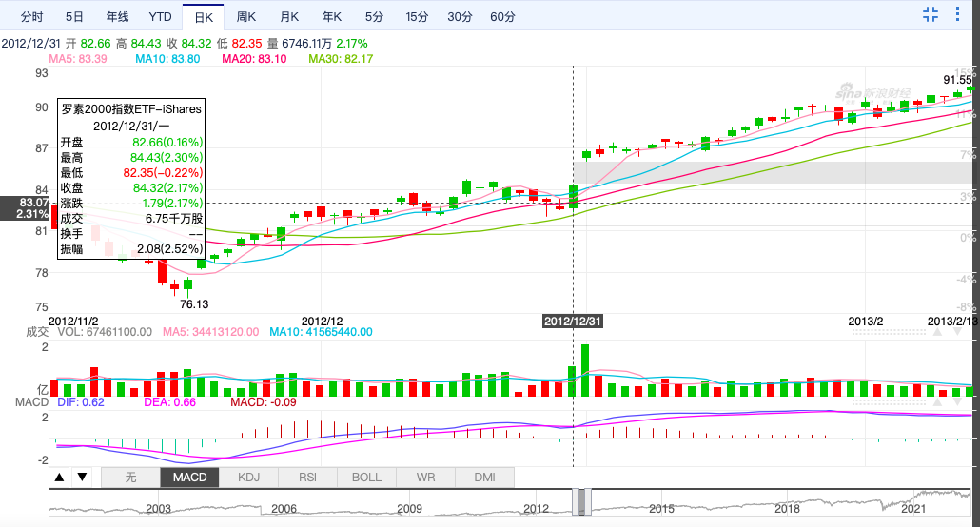Image resolution: width=980 pixels, height=527 pixels.
Task: Switch to the 分时 intraday chart tab
Action: (32, 17)
